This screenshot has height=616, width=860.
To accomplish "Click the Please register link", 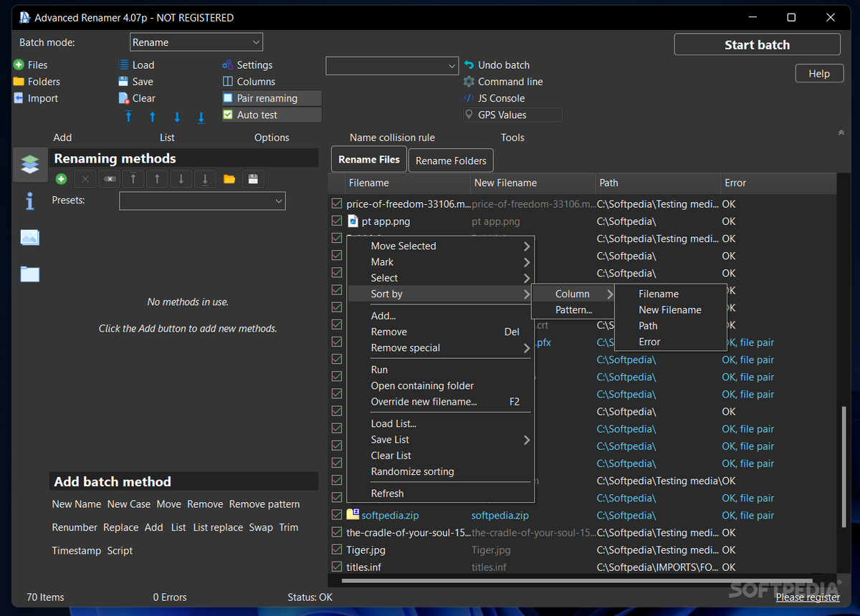I will (808, 597).
